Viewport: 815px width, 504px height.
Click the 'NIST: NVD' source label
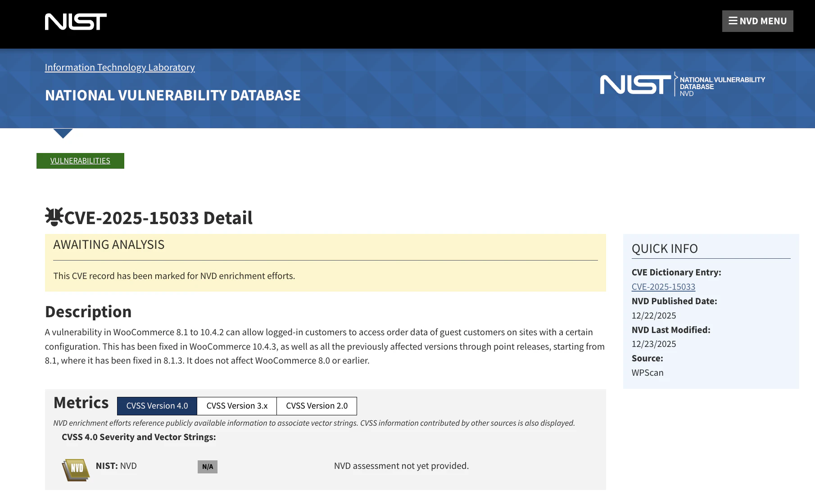[116, 466]
